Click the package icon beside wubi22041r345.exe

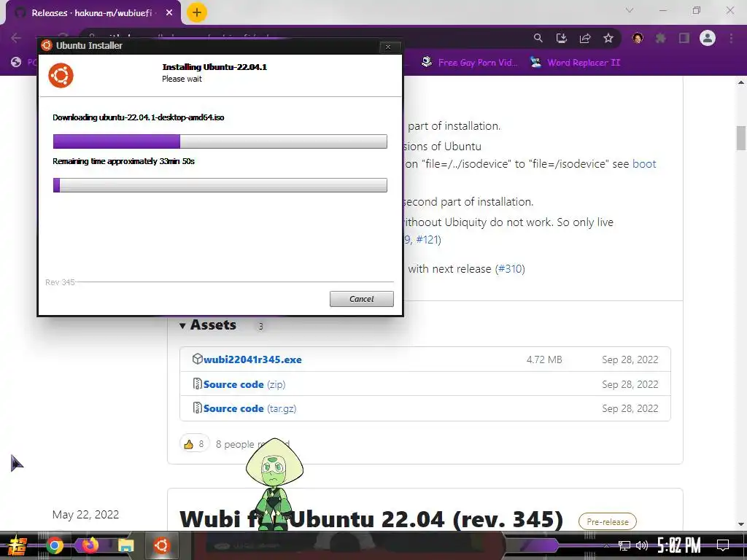(197, 359)
